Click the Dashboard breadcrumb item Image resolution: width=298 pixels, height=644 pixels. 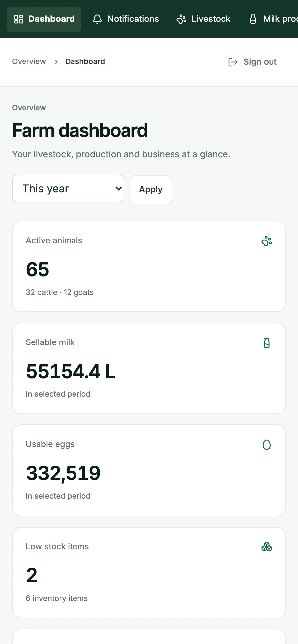[x=85, y=61]
